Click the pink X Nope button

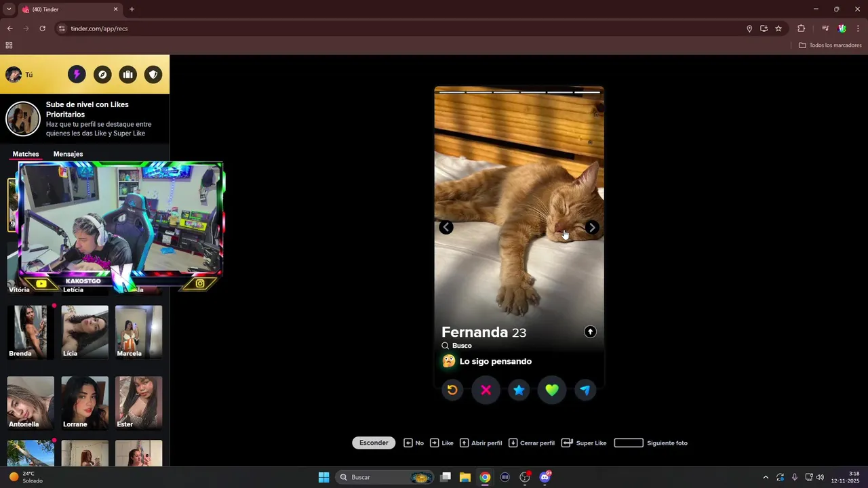click(x=486, y=390)
